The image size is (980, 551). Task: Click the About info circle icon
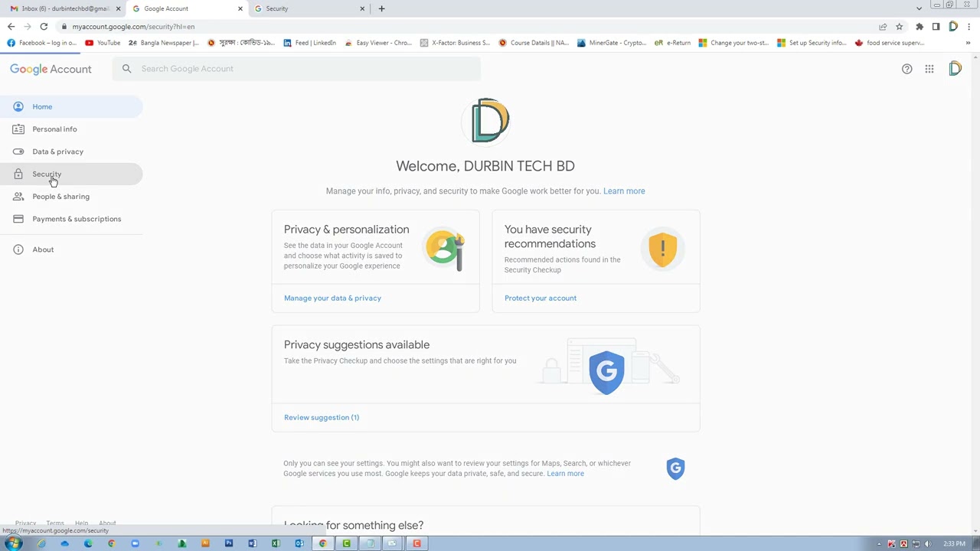18,249
